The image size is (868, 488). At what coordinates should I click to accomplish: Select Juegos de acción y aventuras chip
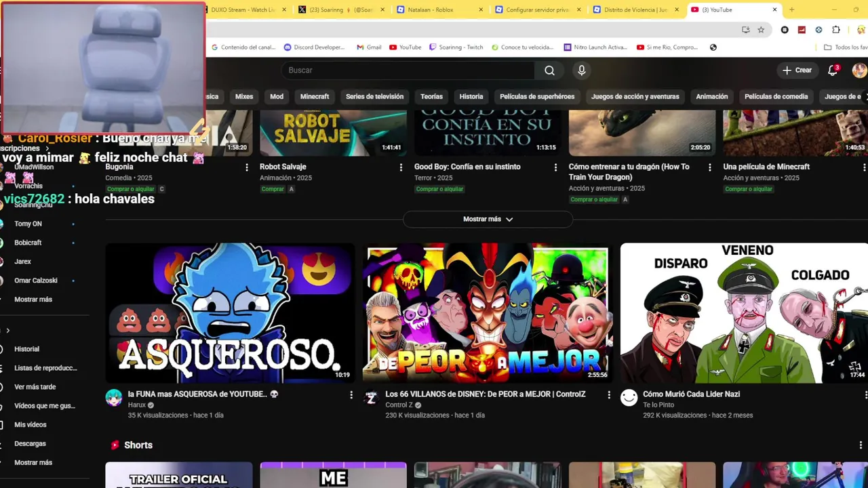(x=635, y=96)
